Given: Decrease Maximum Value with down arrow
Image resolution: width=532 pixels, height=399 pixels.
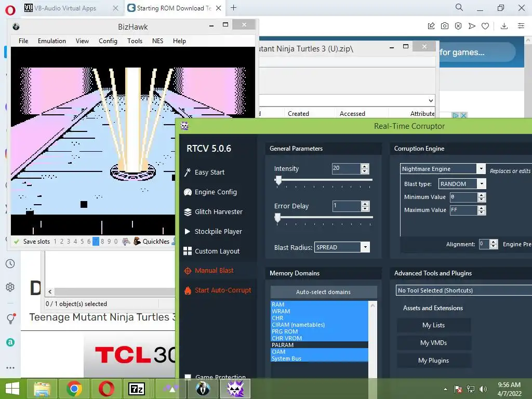Looking at the screenshot, I should 482,212.
